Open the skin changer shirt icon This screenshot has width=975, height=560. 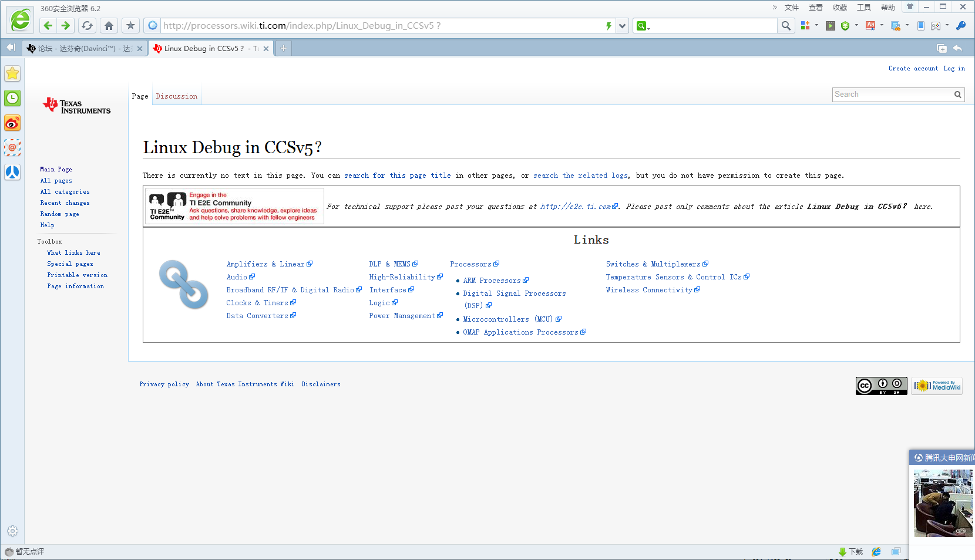(910, 7)
